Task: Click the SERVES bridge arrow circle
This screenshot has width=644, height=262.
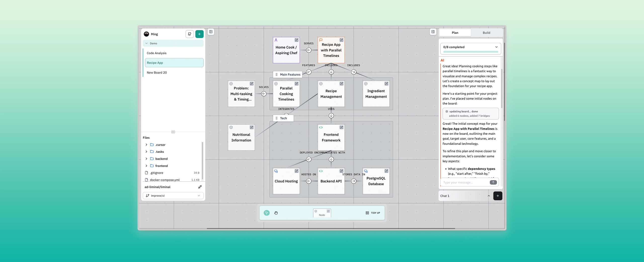Action: tap(309, 50)
